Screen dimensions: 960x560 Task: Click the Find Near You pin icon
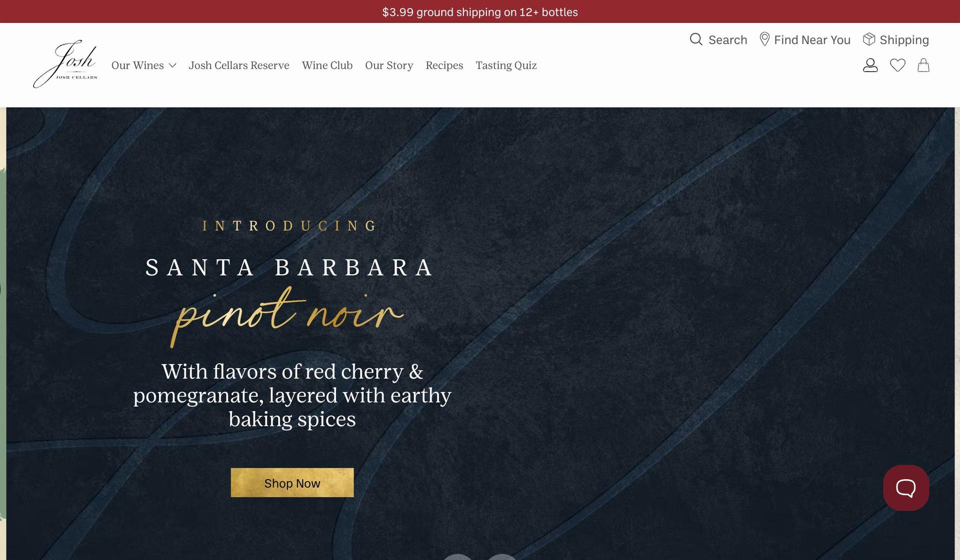764,39
